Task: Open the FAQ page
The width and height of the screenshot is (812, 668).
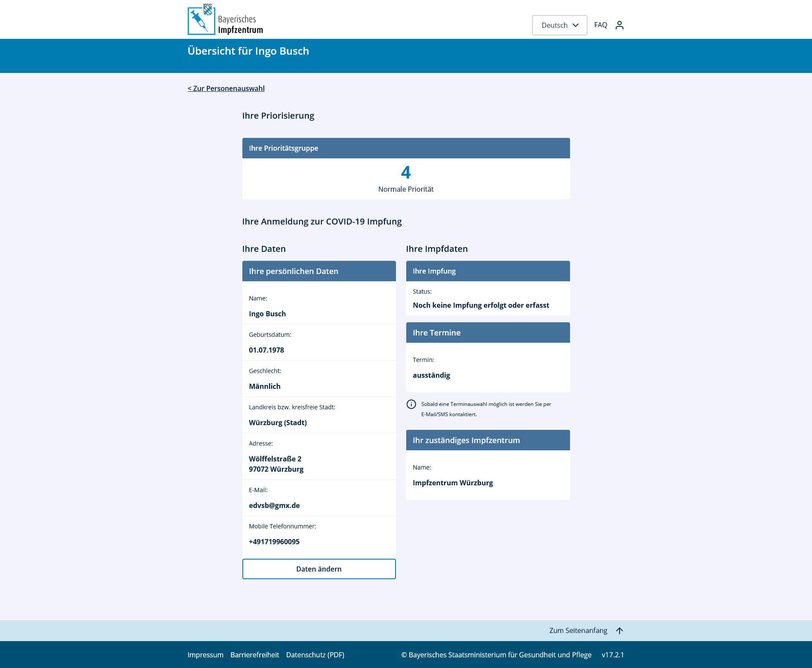Action: 600,25
